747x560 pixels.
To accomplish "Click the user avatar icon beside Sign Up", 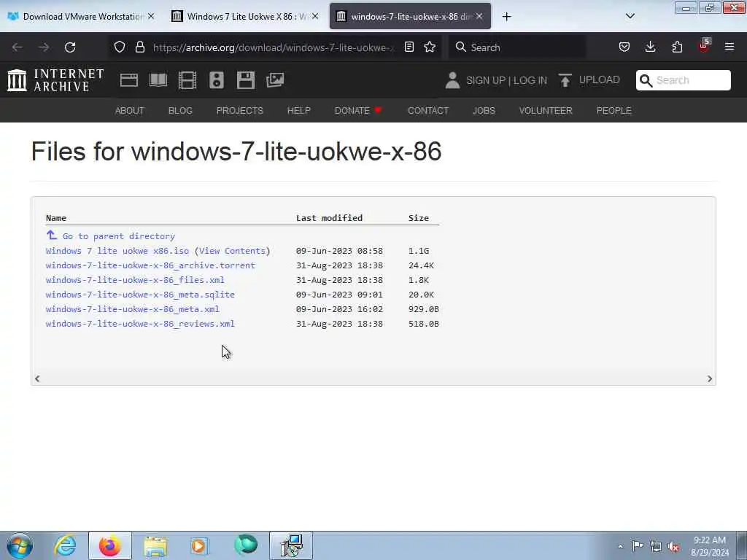I will [x=452, y=80].
